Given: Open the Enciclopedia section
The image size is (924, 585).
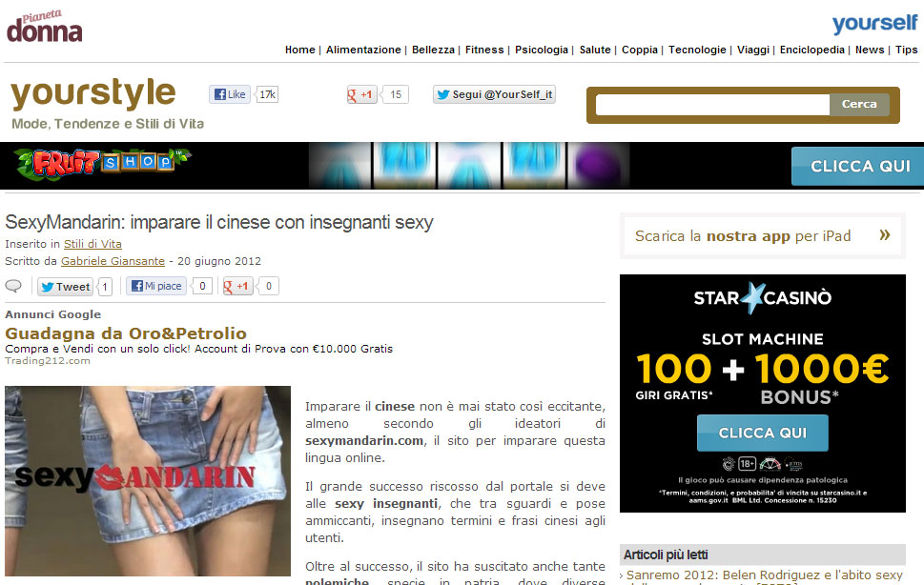Looking at the screenshot, I should point(812,50).
